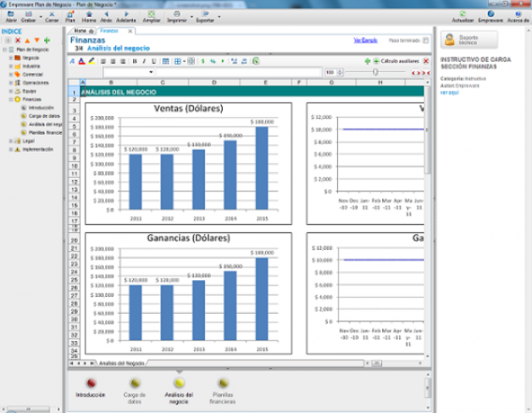Apply the currency format dollar icon
Viewport: 532px width, 413px height.
[203, 61]
